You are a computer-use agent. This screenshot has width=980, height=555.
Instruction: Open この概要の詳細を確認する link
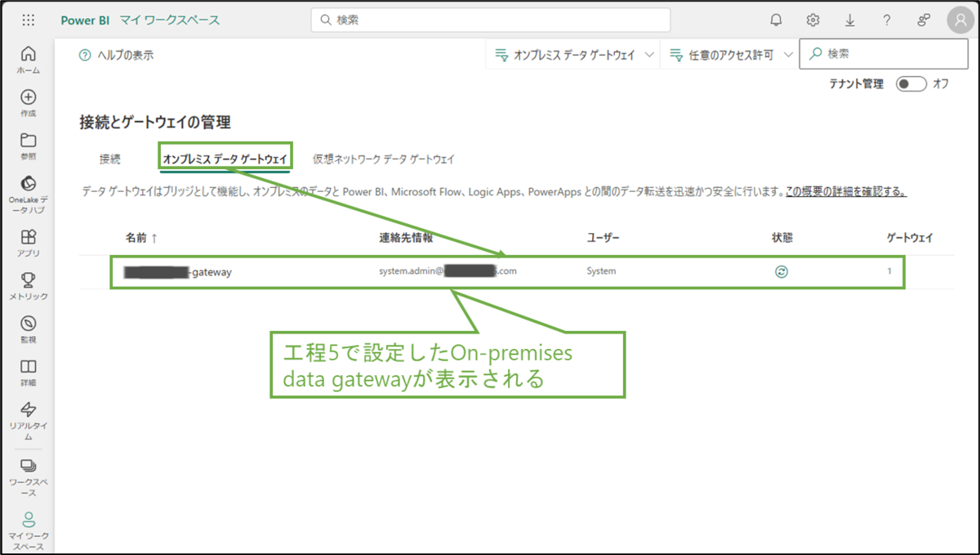[x=846, y=192]
